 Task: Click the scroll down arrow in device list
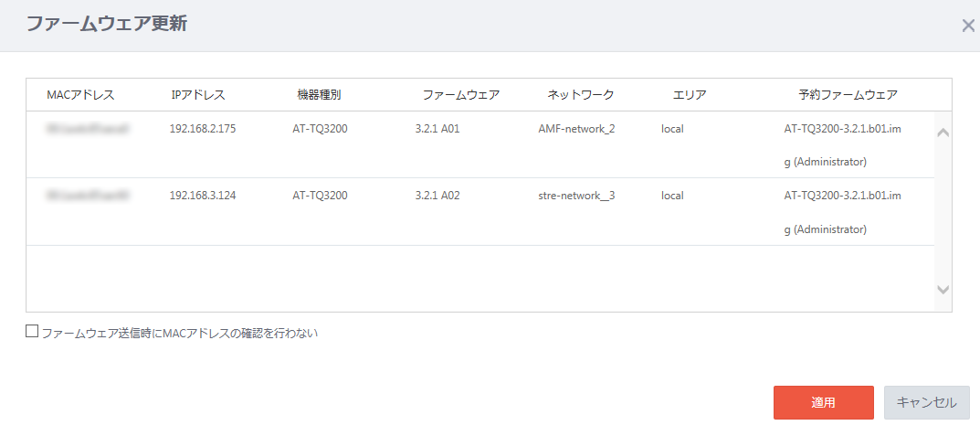coord(943,289)
